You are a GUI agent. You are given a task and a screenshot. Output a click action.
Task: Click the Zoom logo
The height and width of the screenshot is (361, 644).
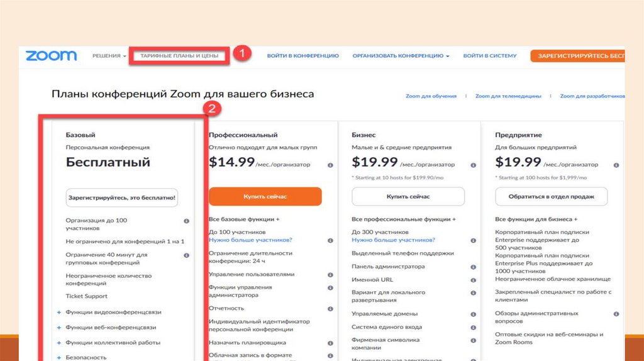[x=51, y=56]
